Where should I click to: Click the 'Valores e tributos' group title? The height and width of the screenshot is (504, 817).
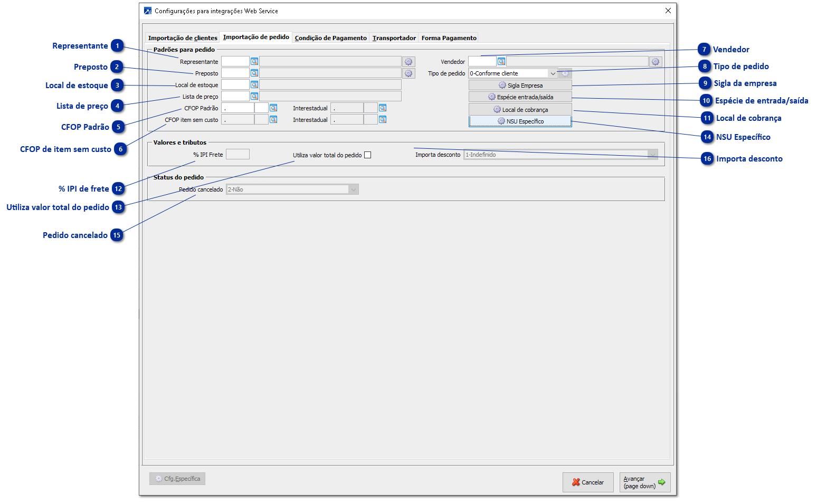point(180,142)
